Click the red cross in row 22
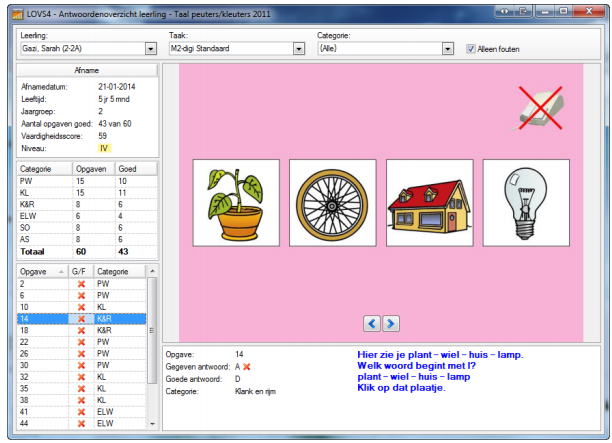612x443 pixels. (x=81, y=342)
